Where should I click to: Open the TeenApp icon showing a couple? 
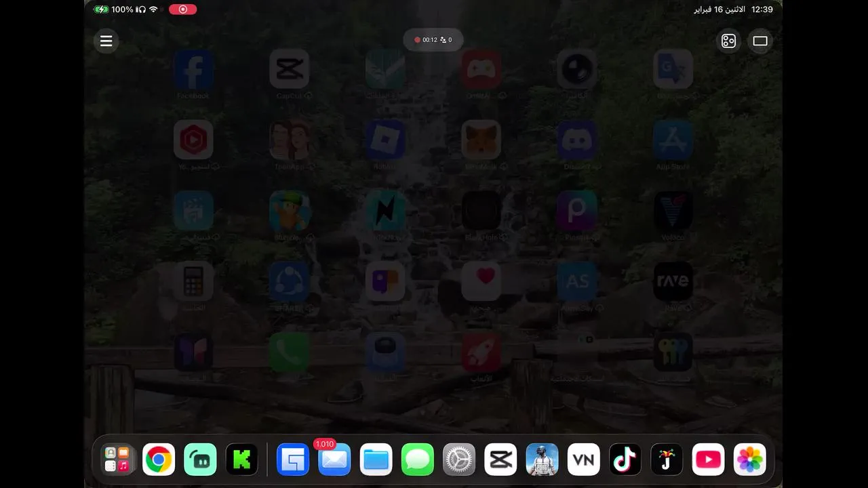[x=290, y=140]
